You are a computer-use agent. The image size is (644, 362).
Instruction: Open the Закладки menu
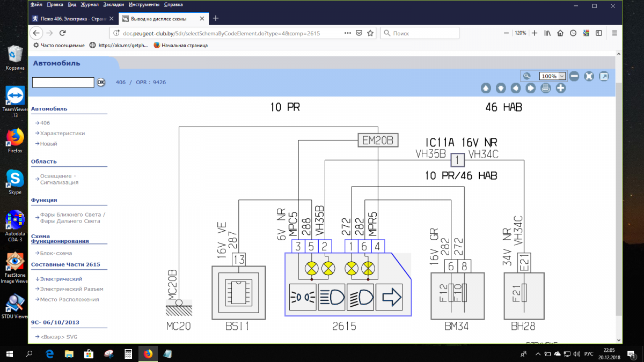coord(113,4)
